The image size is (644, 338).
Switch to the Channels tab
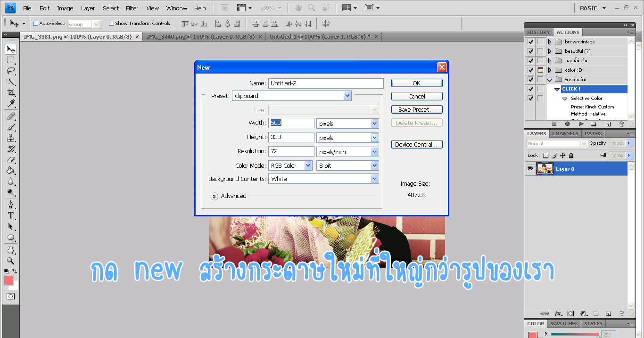coord(565,133)
